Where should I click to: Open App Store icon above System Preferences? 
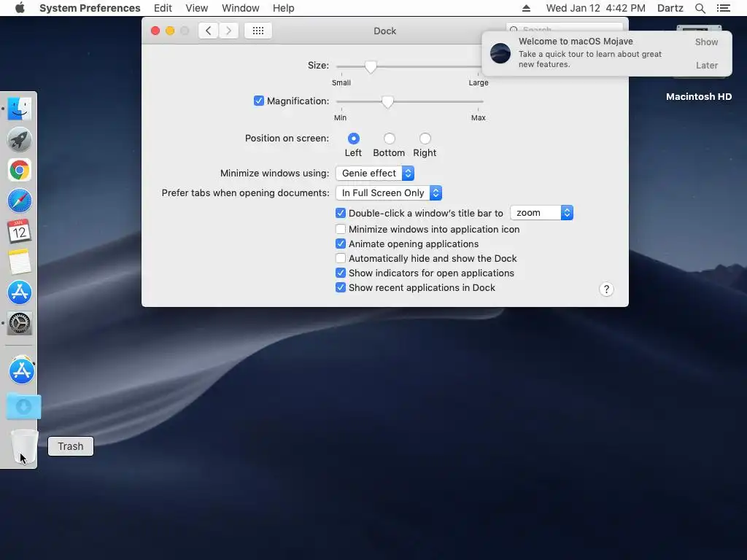click(x=20, y=292)
